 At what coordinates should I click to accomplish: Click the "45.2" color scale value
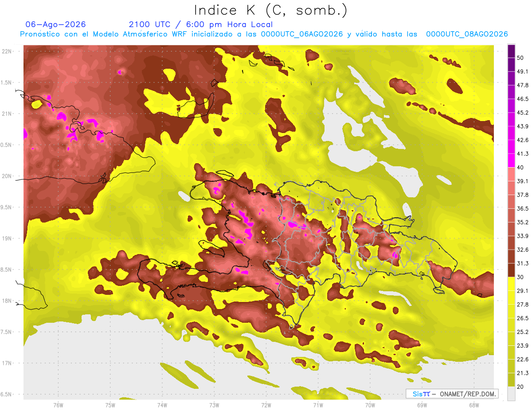[523, 113]
